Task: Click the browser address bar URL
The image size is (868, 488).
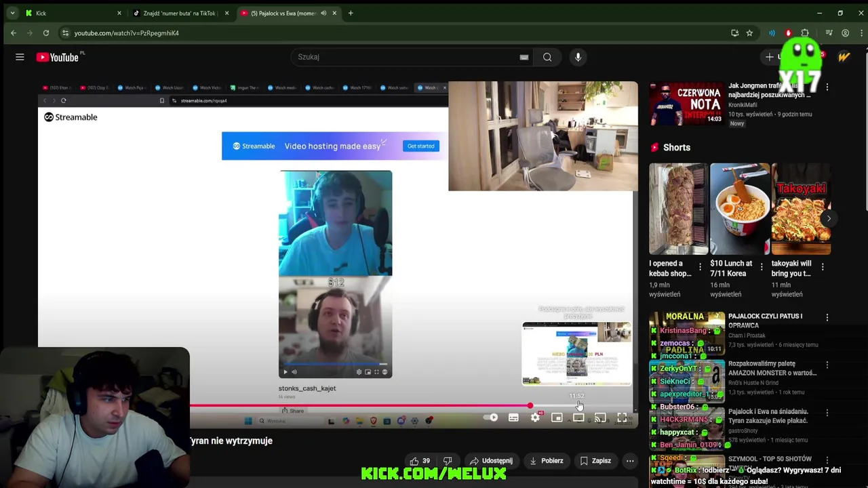Action: pos(126,33)
